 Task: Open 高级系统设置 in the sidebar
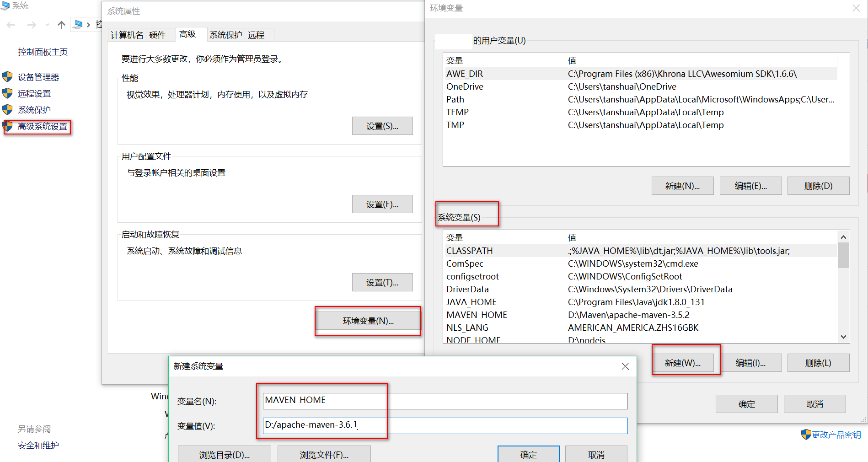pyautogui.click(x=43, y=126)
